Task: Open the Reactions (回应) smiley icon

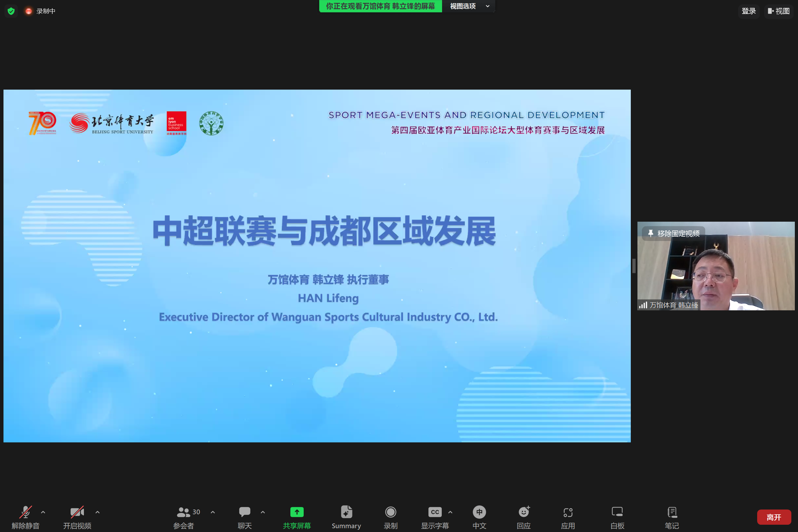Action: 523,512
